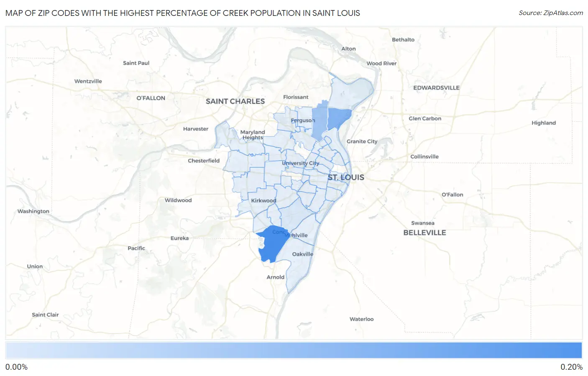This screenshot has width=588, height=376.
Task: Click the O'Fallon label east of St. Louis
Action: [x=453, y=195]
